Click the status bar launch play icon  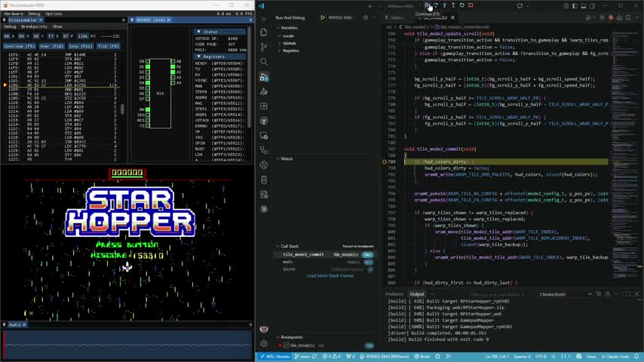point(449,357)
